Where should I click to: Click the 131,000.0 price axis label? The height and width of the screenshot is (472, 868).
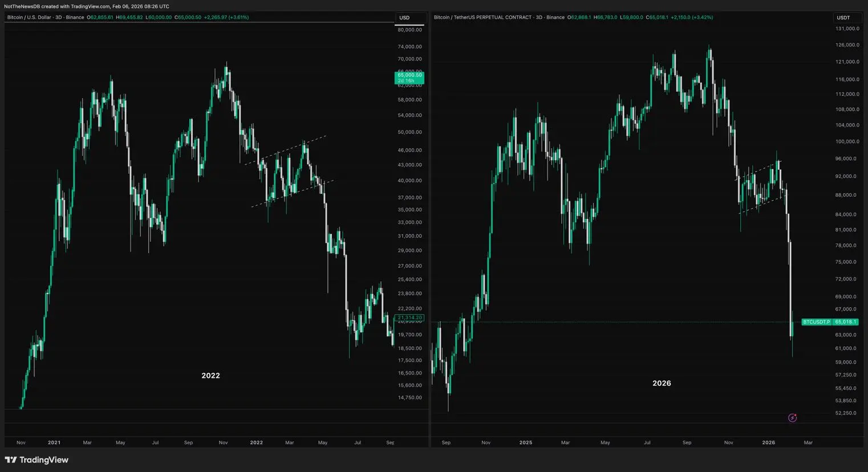point(847,29)
